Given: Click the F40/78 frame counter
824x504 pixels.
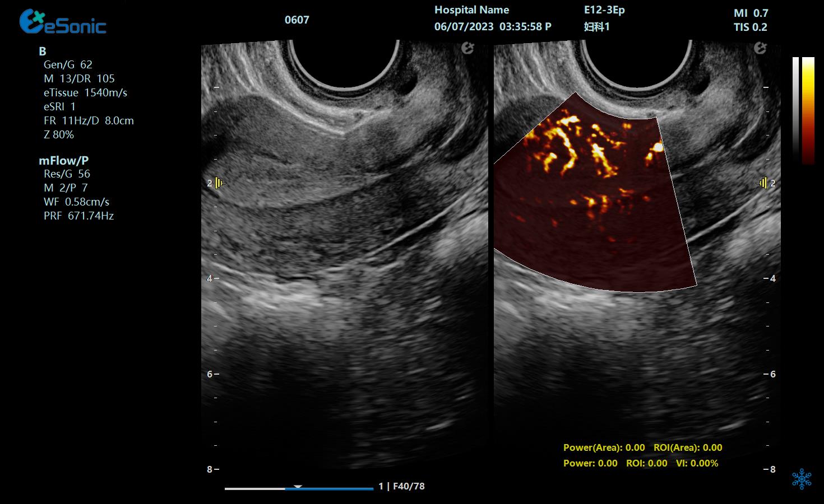Looking at the screenshot, I should [409, 487].
